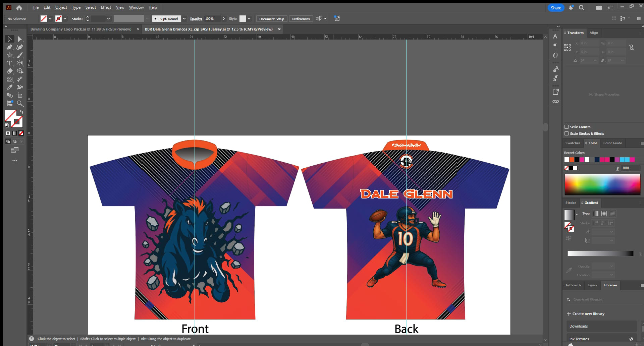Open Gradient panel options menu
This screenshot has height=346, width=644.
[x=642, y=203]
